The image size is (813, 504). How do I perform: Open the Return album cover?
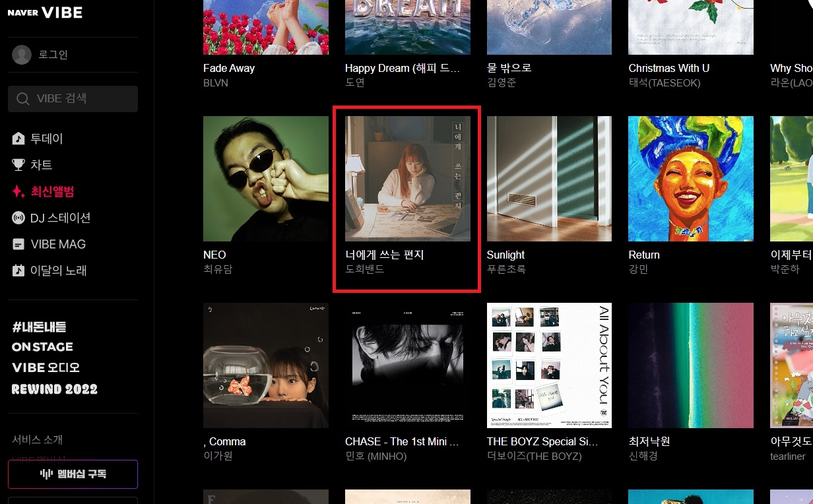(691, 179)
